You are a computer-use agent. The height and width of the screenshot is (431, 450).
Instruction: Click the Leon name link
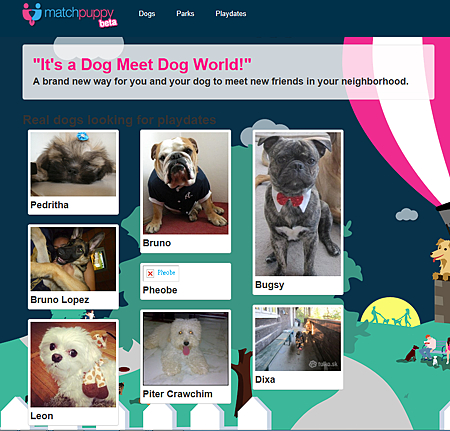tap(42, 416)
